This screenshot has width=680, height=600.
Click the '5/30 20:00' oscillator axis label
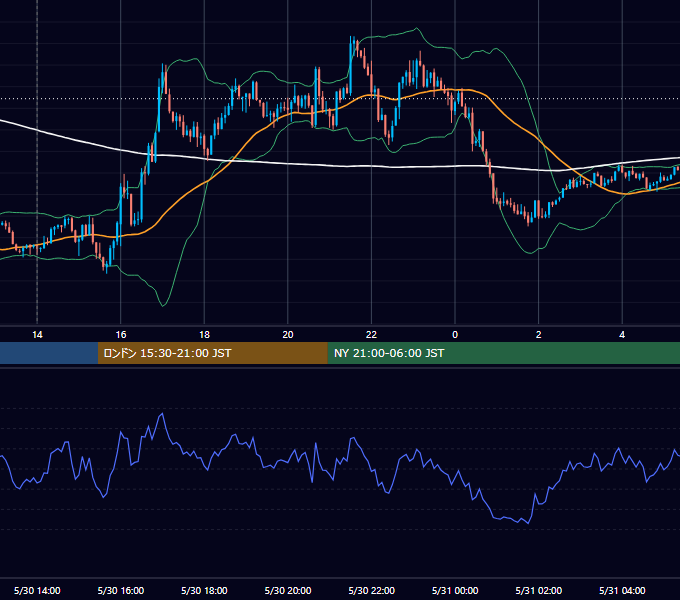pyautogui.click(x=288, y=590)
